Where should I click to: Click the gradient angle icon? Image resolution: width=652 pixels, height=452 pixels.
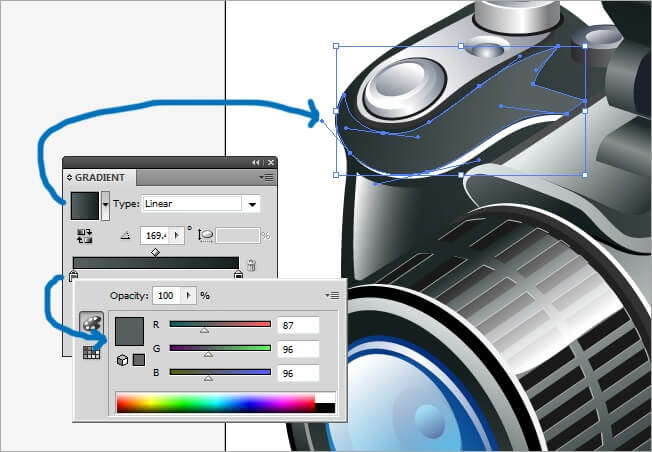tap(125, 236)
